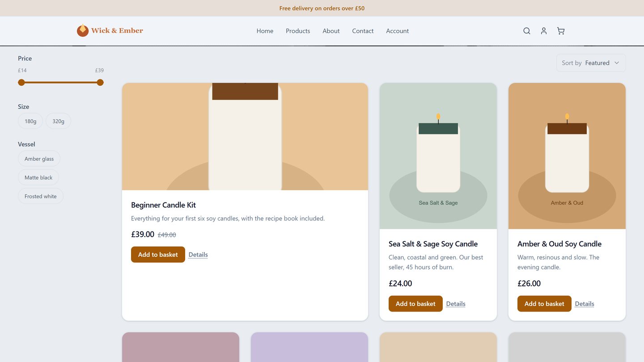
Task: Click the price range slider track
Action: tap(61, 82)
